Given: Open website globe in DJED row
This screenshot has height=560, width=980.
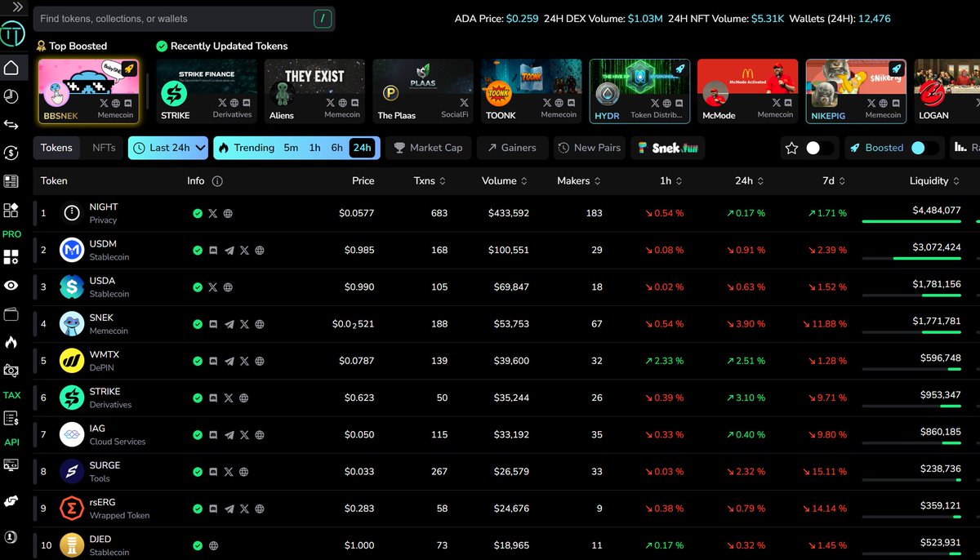Looking at the screenshot, I should [213, 545].
